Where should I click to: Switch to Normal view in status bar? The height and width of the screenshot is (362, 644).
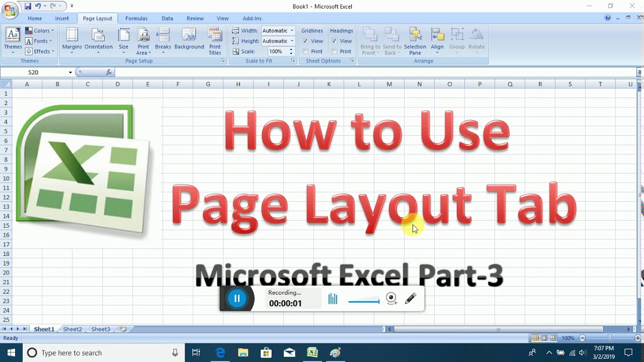[535, 338]
